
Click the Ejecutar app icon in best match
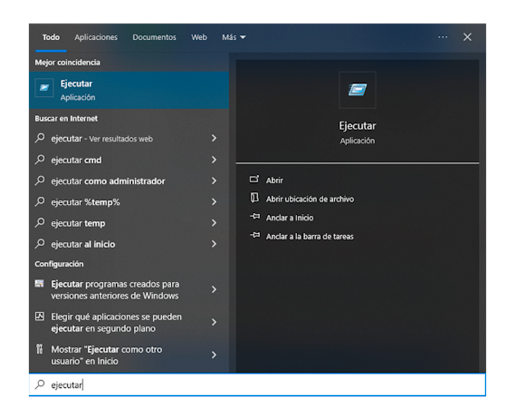[44, 90]
